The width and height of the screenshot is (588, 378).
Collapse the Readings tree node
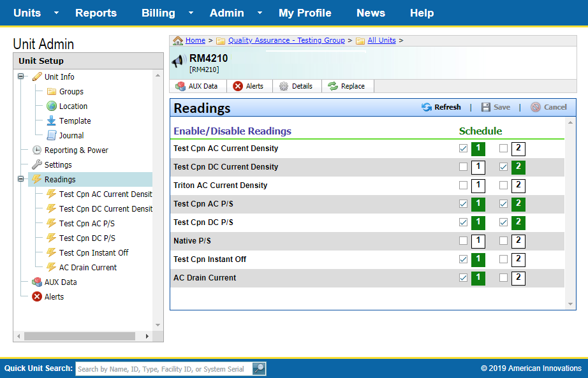click(x=21, y=180)
